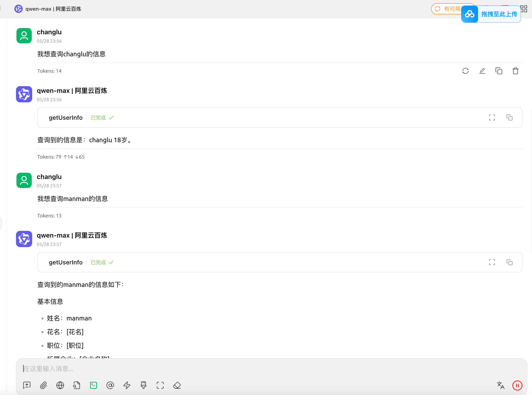This screenshot has height=395, width=532.
Task: Click the drag-to-upload cloud widget
Action: click(491, 14)
